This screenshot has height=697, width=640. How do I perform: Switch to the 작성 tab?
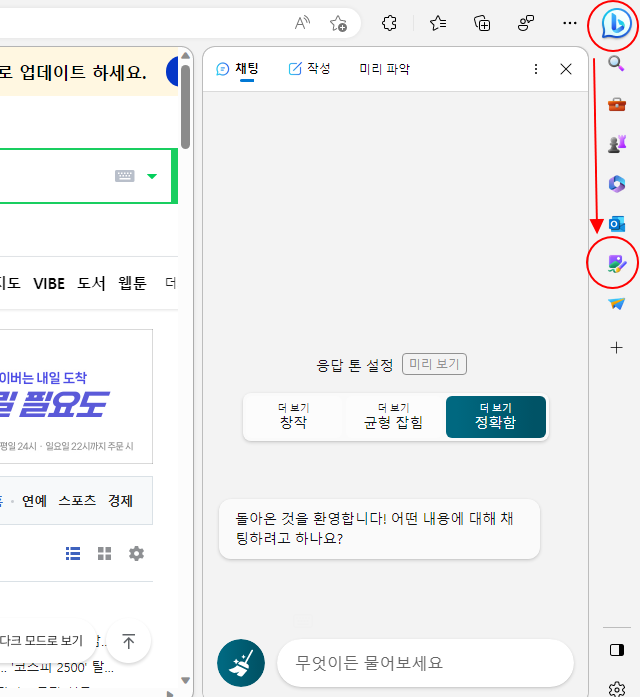tap(309, 68)
